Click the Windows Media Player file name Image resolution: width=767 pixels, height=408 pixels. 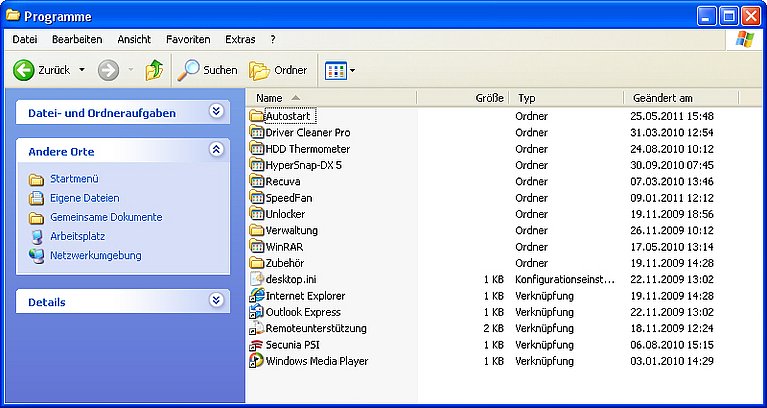(317, 361)
